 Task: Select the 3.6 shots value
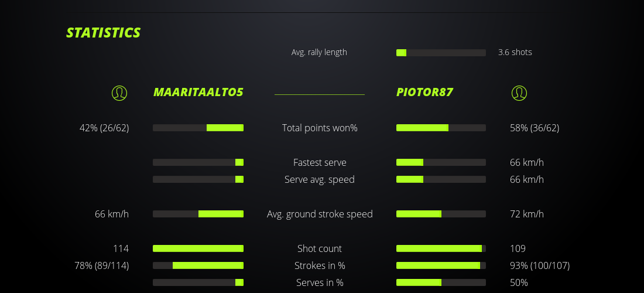click(515, 52)
